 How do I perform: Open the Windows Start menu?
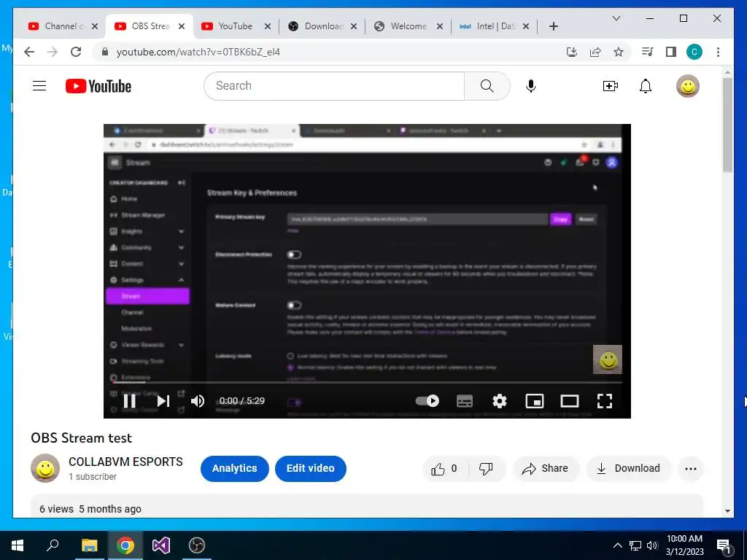(x=18, y=545)
